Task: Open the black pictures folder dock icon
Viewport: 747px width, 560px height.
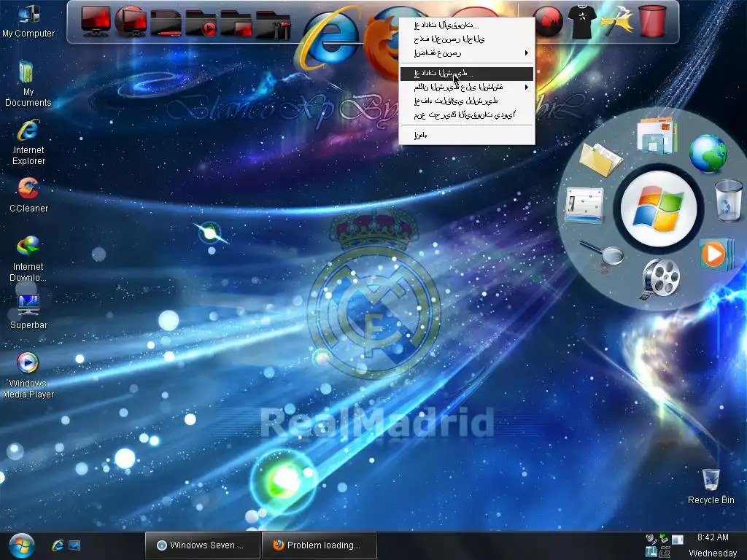Action: point(236,23)
